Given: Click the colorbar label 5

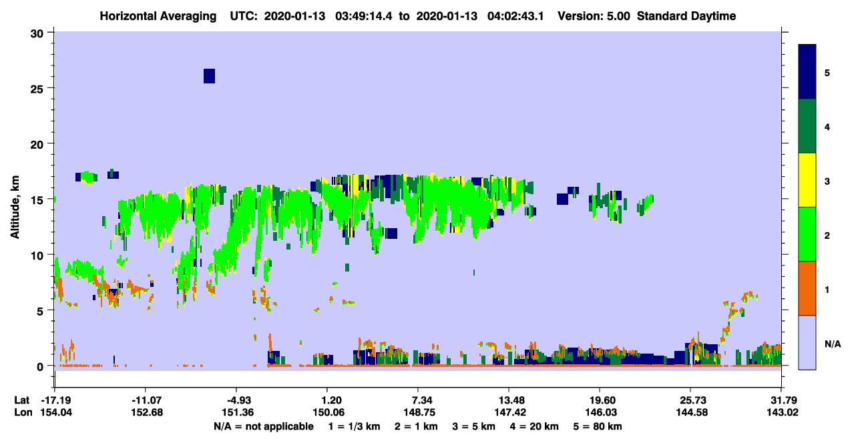Looking at the screenshot, I should point(827,72).
